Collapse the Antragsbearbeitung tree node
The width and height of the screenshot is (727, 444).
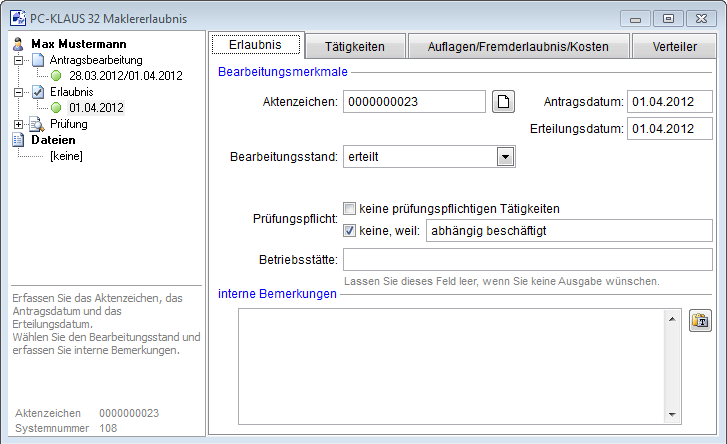18,60
